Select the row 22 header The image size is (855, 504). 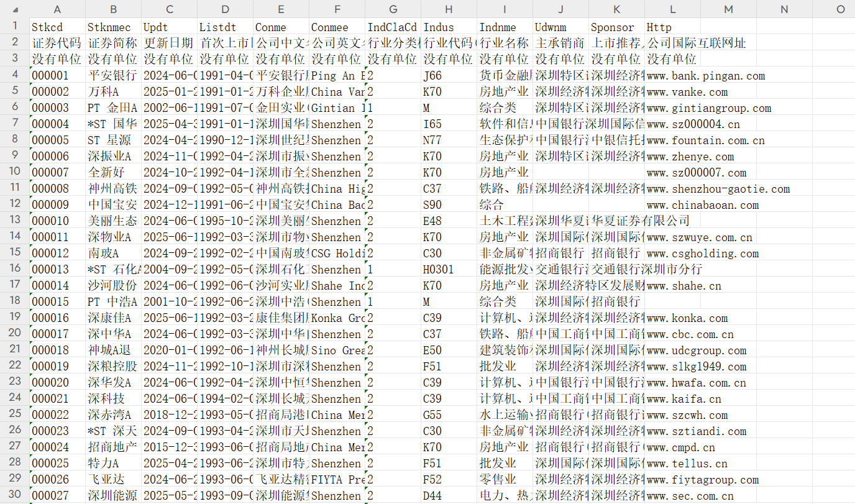click(15, 366)
